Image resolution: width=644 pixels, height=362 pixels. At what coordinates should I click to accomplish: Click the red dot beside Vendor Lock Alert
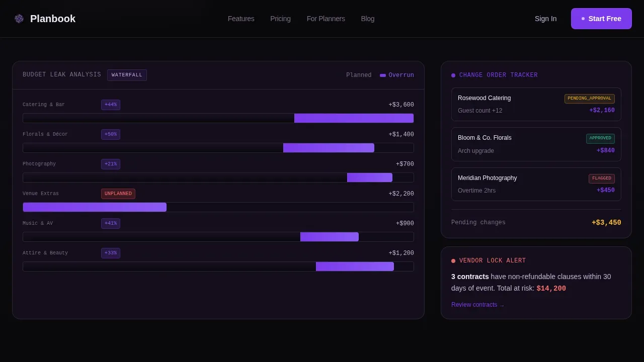pyautogui.click(x=453, y=261)
